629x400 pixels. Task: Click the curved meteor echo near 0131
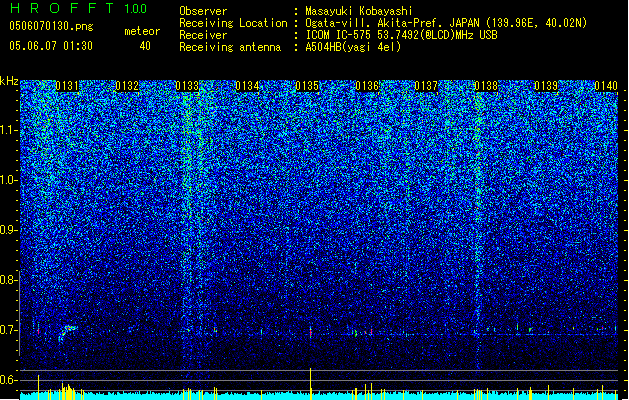click(x=67, y=333)
